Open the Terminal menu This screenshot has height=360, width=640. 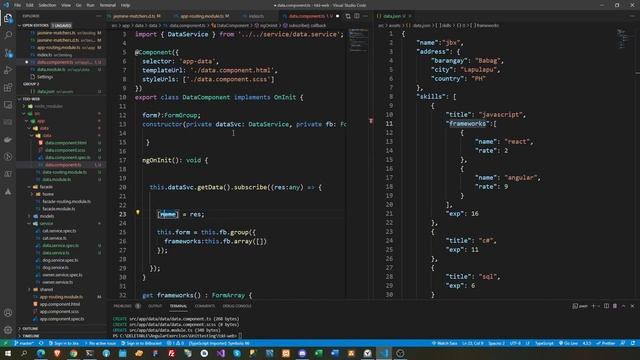coord(108,5)
